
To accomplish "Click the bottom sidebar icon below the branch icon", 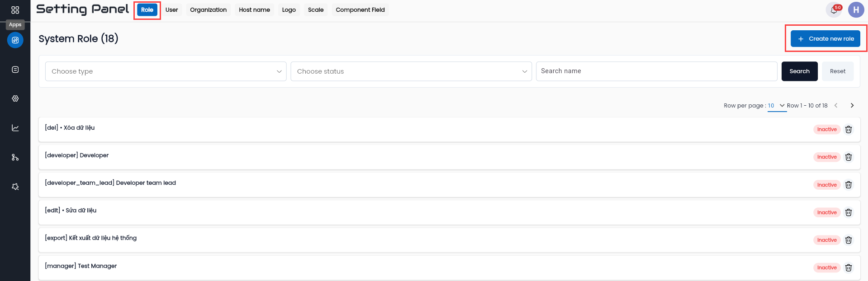I will (15, 187).
